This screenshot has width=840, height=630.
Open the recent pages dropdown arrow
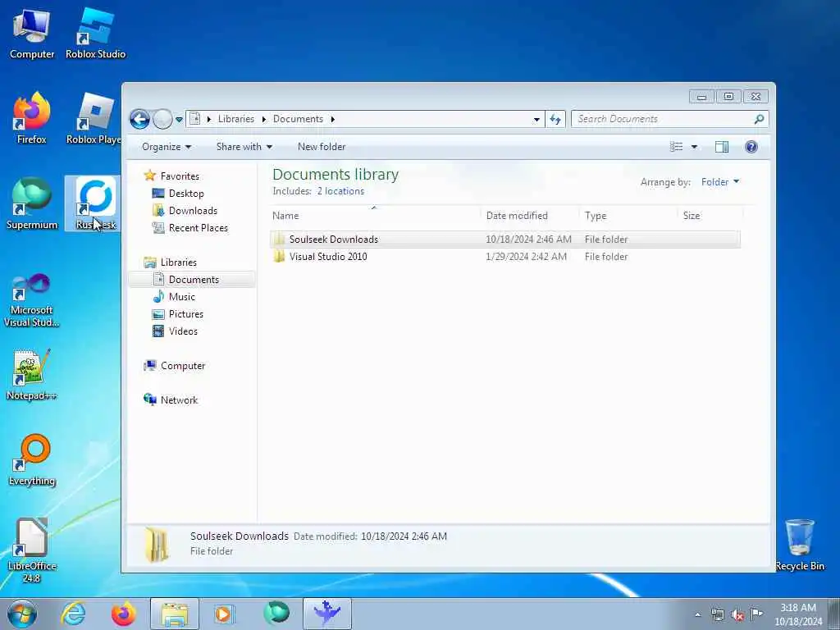[179, 119]
